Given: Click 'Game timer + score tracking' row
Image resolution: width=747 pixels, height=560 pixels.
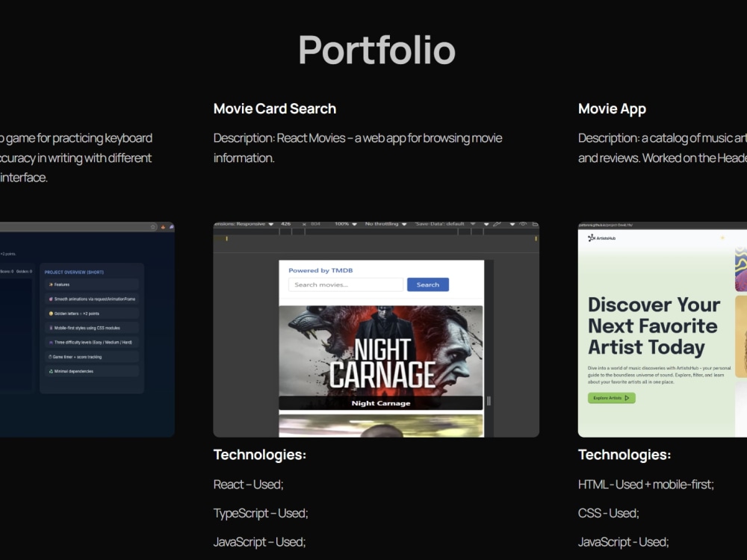Looking at the screenshot, I should pyautogui.click(x=91, y=357).
